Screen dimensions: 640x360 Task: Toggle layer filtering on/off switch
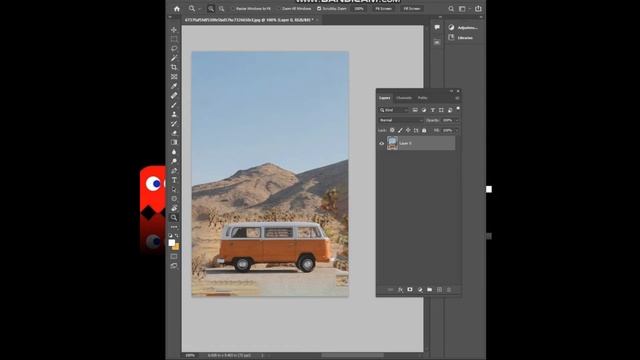tap(458, 109)
